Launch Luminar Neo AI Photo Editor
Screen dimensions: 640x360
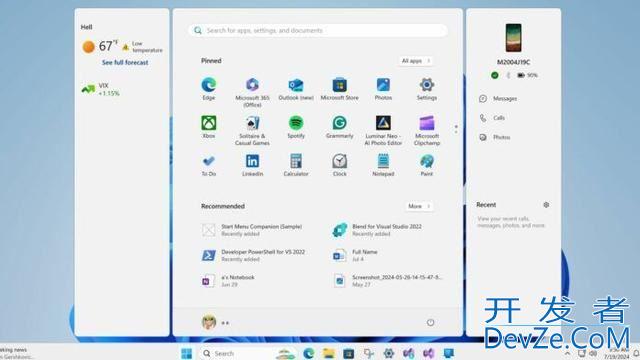[383, 131]
